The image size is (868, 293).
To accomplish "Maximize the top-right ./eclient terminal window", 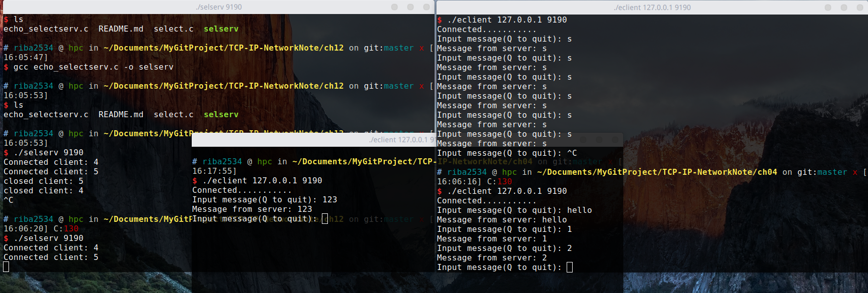I will tap(844, 8).
